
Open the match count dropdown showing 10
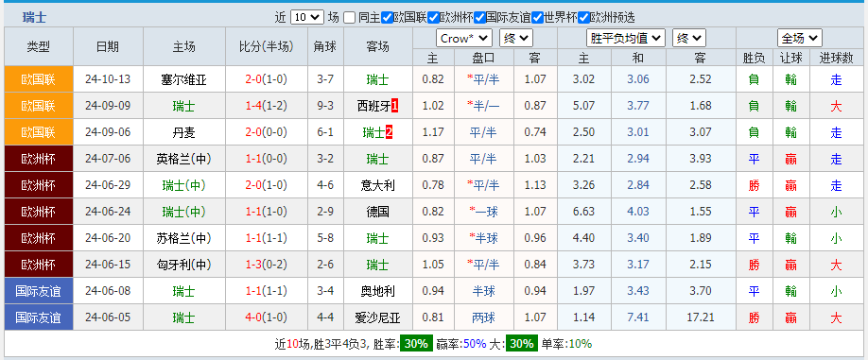307,17
